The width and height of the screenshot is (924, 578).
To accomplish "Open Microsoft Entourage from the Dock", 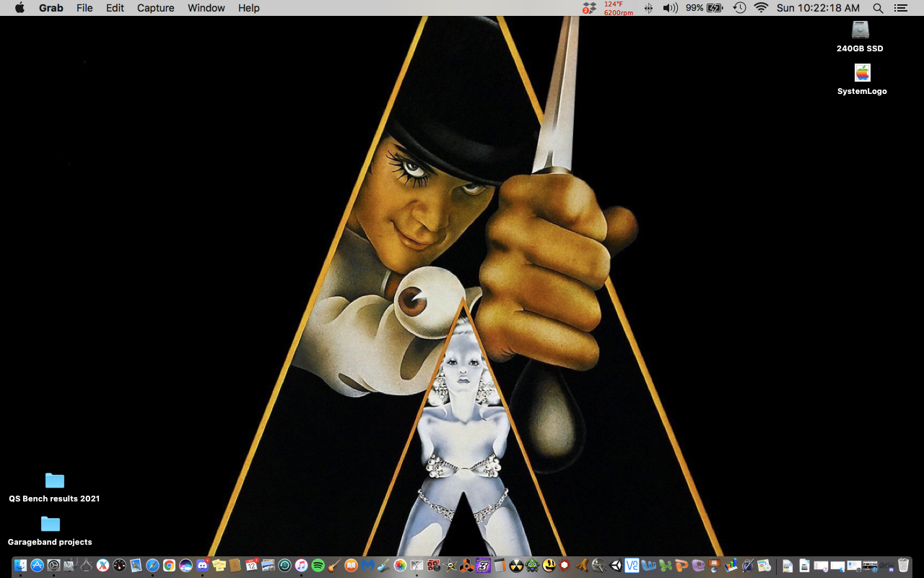I will coord(698,566).
